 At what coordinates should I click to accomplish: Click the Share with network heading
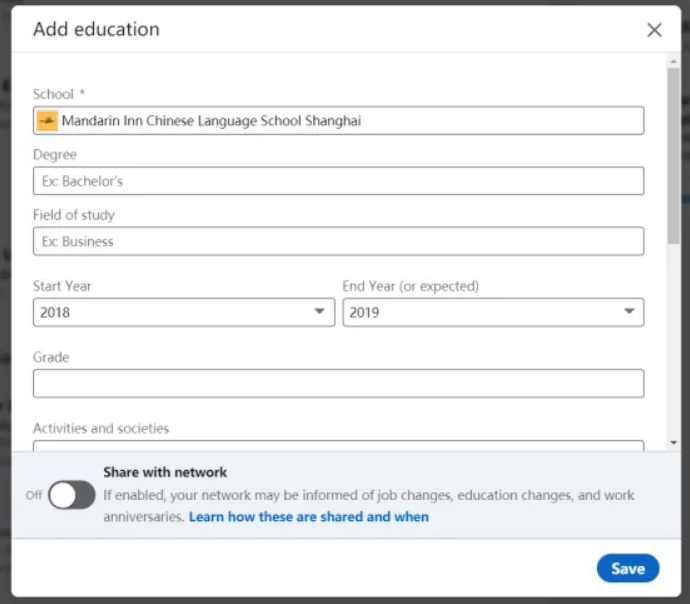[165, 472]
